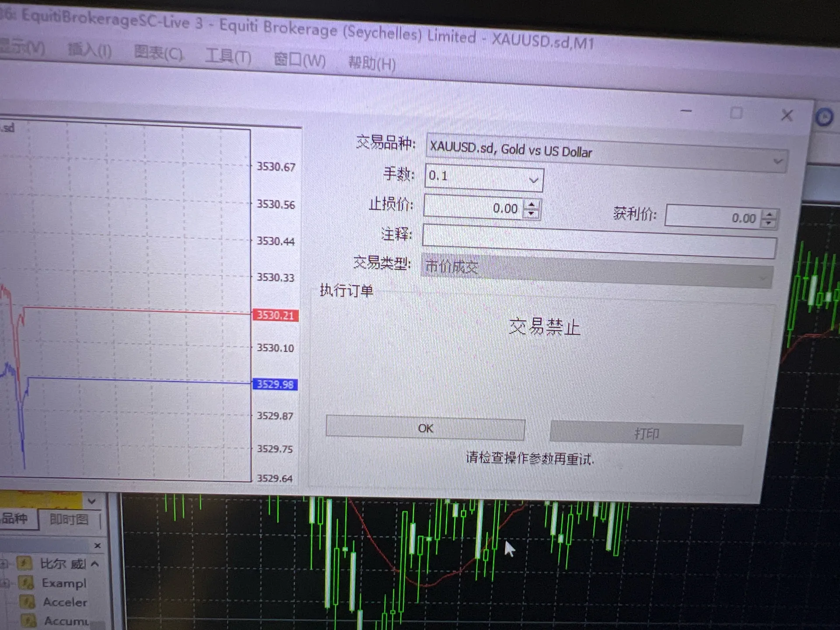Minimize the order dialog window

[686, 111]
